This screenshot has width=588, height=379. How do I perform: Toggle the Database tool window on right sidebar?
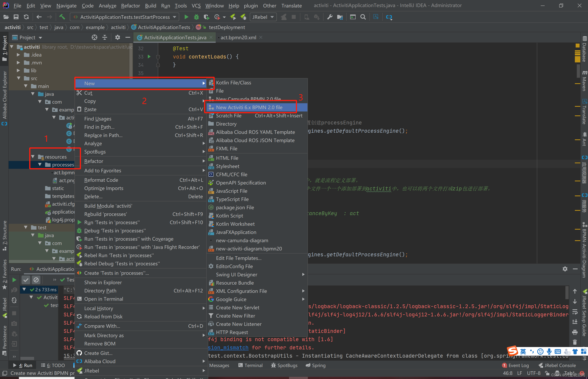click(x=584, y=49)
